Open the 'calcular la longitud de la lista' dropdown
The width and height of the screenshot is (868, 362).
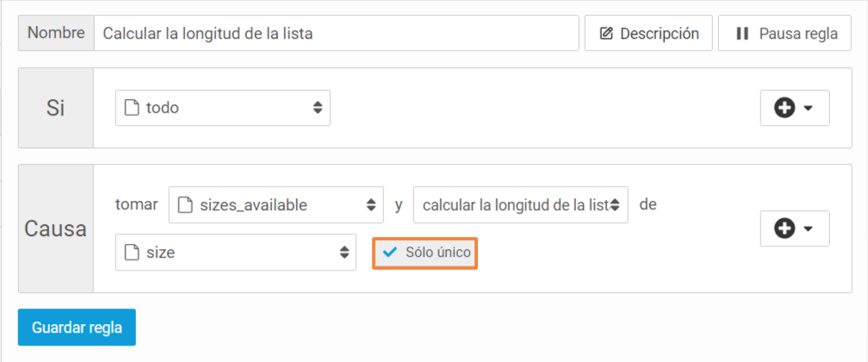click(x=520, y=205)
